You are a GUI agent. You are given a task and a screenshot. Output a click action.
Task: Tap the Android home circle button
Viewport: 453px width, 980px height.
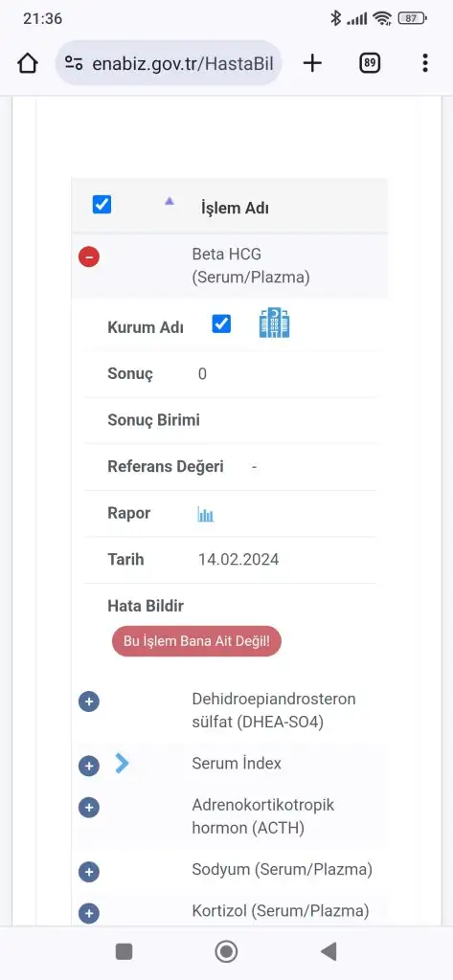(226, 951)
